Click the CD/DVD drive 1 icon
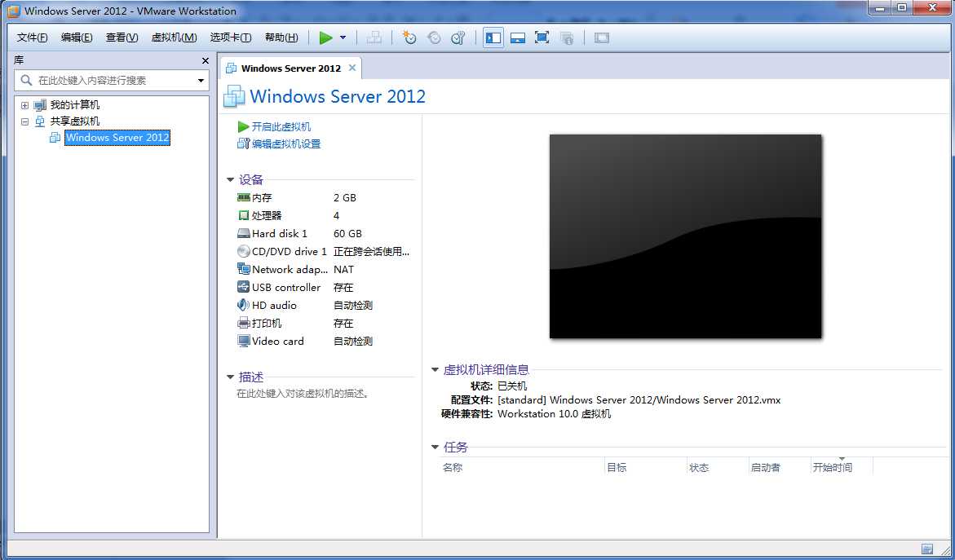 pyautogui.click(x=244, y=251)
